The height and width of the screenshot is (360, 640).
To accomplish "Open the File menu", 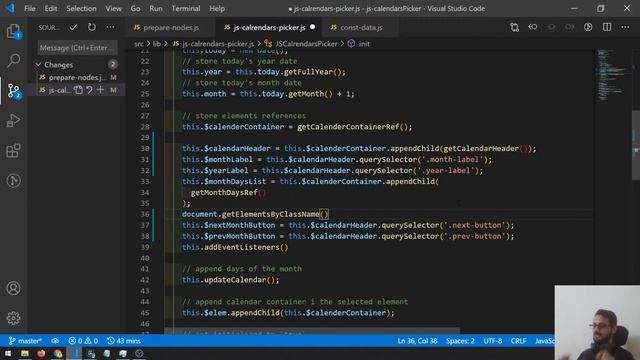I will [30, 9].
